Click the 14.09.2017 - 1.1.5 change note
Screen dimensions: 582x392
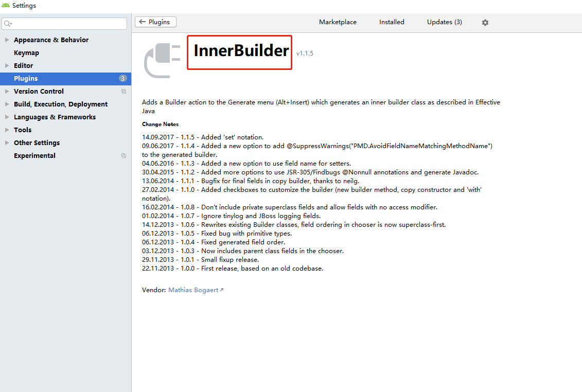[x=203, y=137]
